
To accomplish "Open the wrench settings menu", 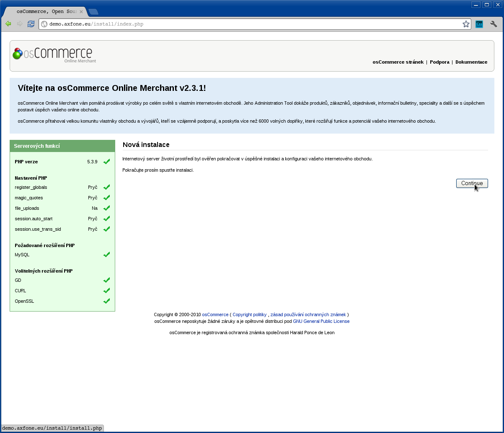I will (494, 24).
